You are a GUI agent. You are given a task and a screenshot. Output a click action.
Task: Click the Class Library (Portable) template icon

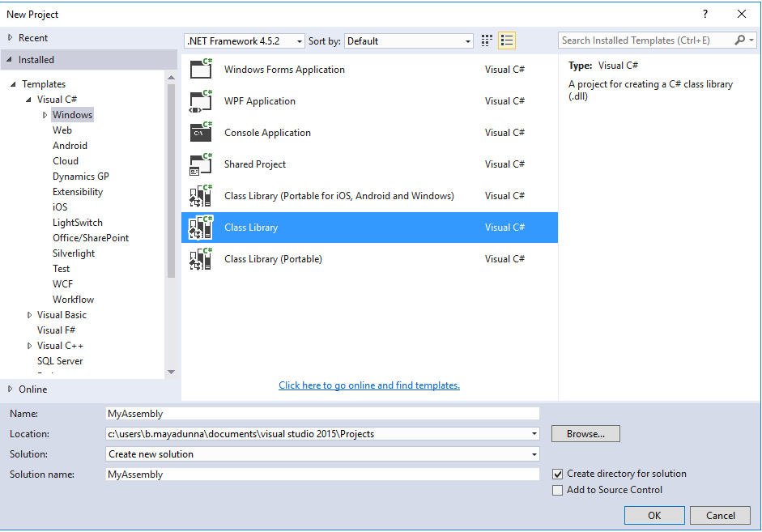coord(201,259)
